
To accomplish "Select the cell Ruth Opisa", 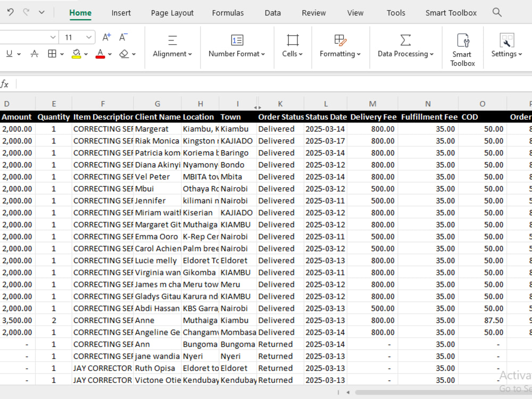I will [157, 368].
